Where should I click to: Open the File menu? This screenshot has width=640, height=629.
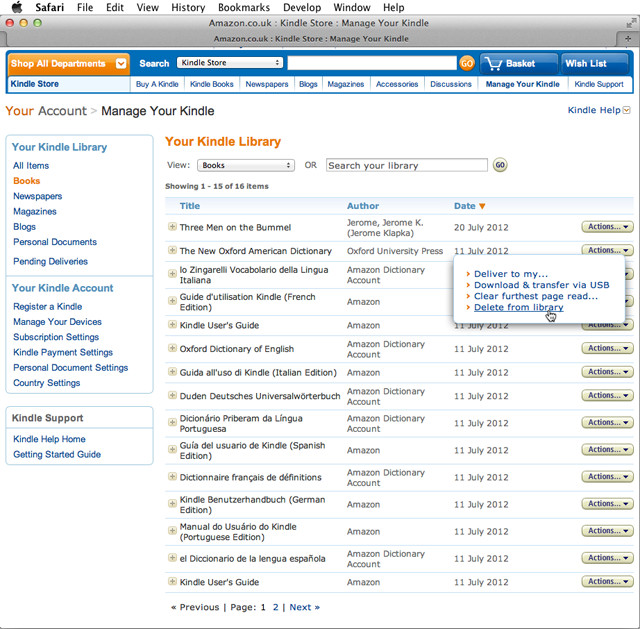[x=85, y=7]
